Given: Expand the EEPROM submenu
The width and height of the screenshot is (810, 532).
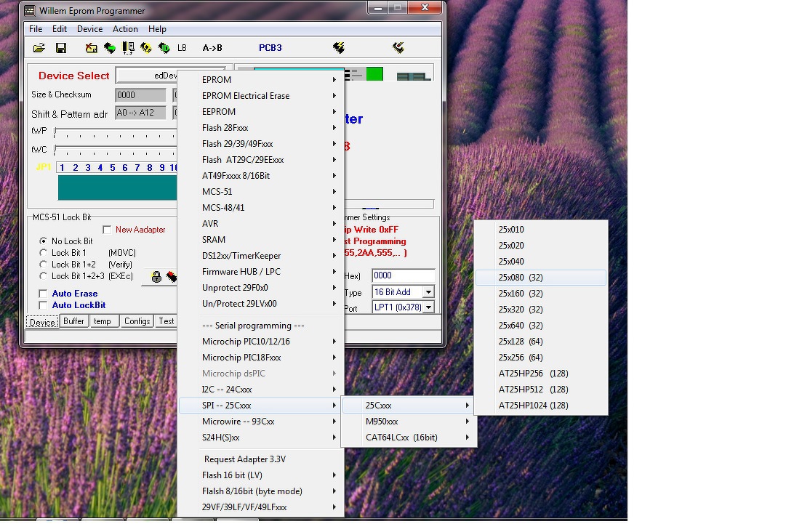Looking at the screenshot, I should (x=261, y=112).
